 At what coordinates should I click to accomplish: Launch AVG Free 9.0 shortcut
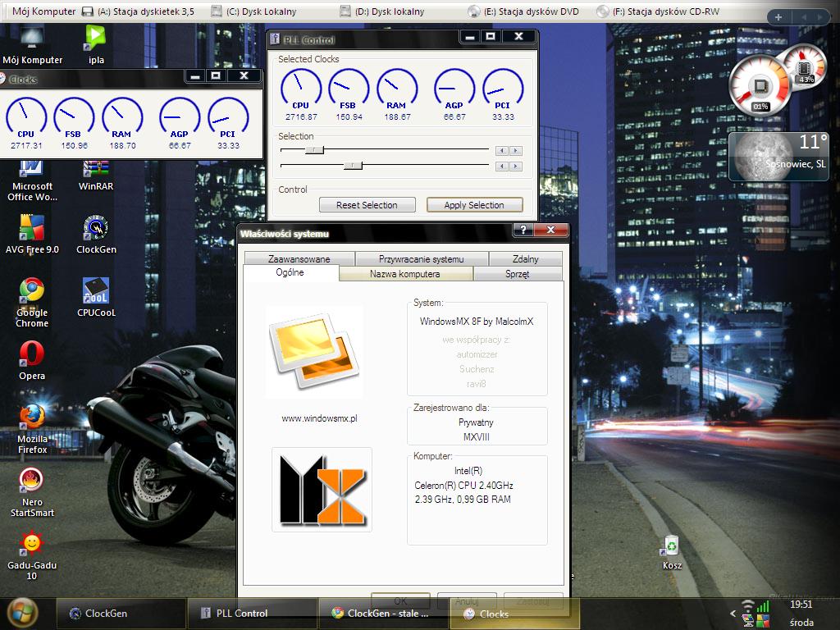click(x=32, y=234)
